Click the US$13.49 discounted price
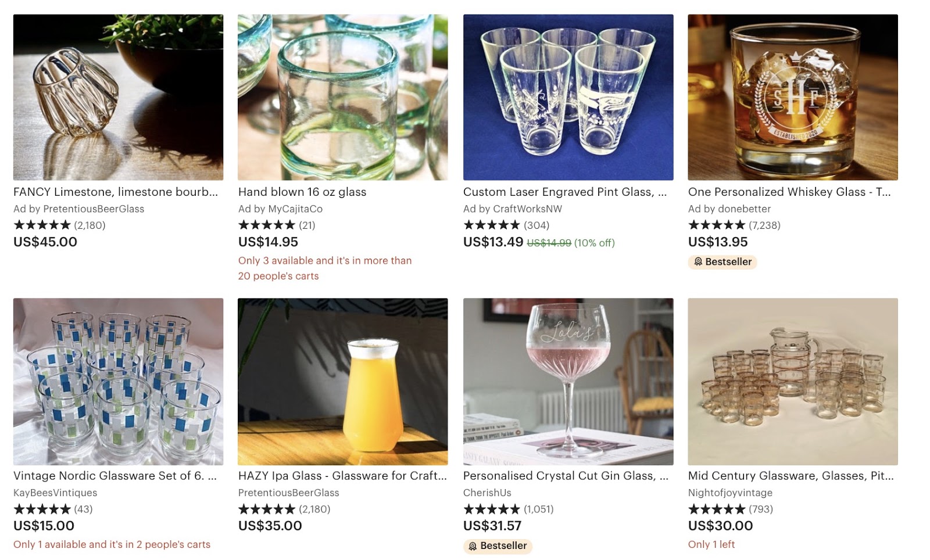The height and width of the screenshot is (560, 930). click(493, 242)
